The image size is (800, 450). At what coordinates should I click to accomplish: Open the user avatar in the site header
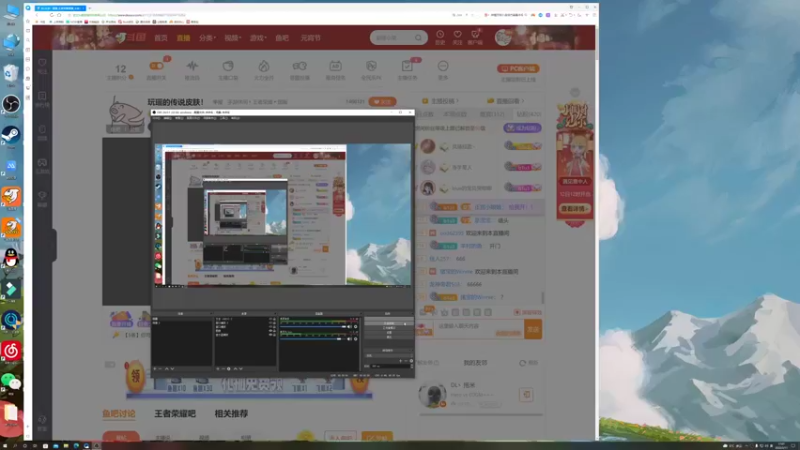pos(503,38)
